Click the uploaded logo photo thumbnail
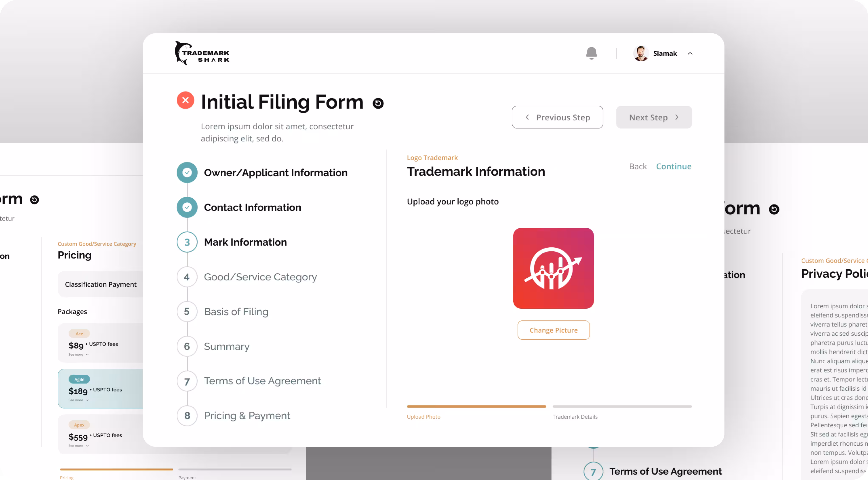Screen dimensions: 868x480 tap(553, 268)
